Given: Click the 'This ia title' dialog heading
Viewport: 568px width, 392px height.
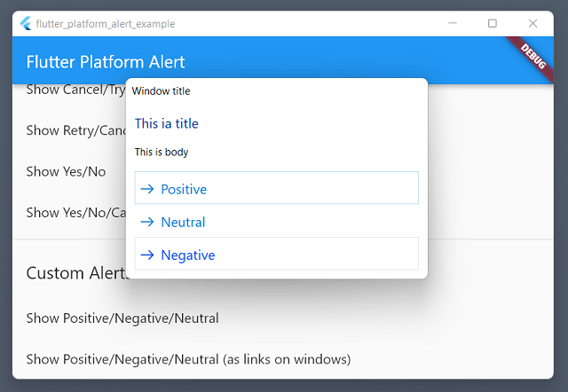Looking at the screenshot, I should click(167, 124).
